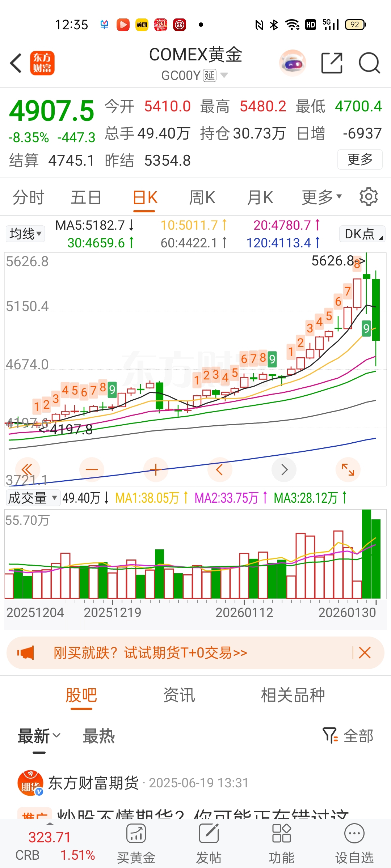The height and width of the screenshot is (868, 391).
Task: Switch to 月K tab
Action: (x=260, y=197)
